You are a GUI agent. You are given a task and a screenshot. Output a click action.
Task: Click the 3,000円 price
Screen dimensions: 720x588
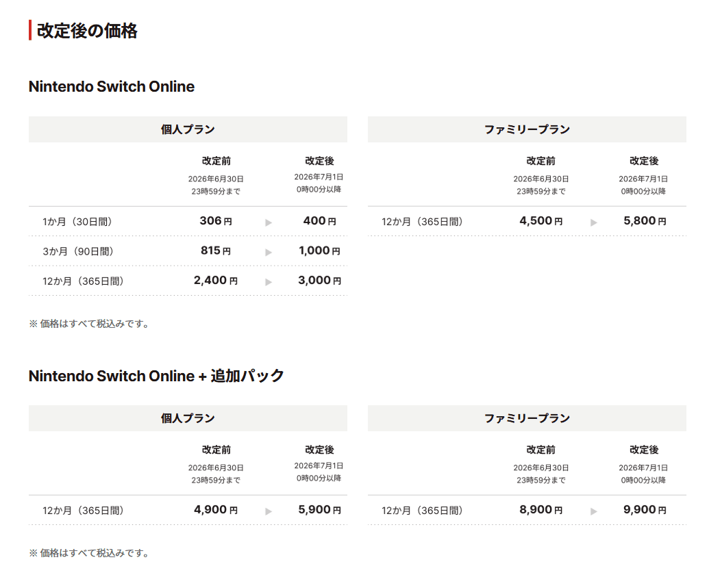(x=320, y=281)
